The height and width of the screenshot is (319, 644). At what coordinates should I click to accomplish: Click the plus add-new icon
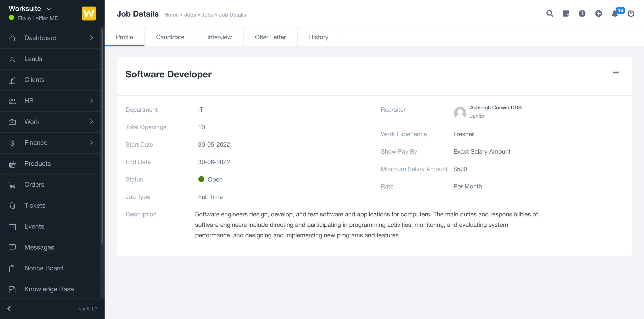[x=598, y=14]
